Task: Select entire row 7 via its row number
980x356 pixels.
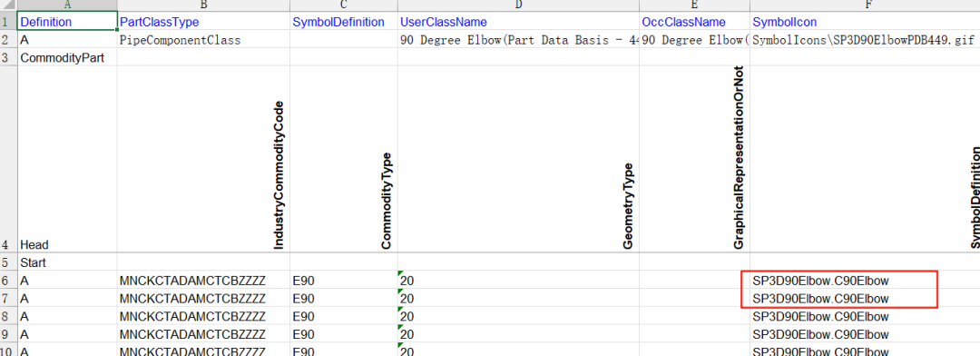Action: tap(9, 299)
